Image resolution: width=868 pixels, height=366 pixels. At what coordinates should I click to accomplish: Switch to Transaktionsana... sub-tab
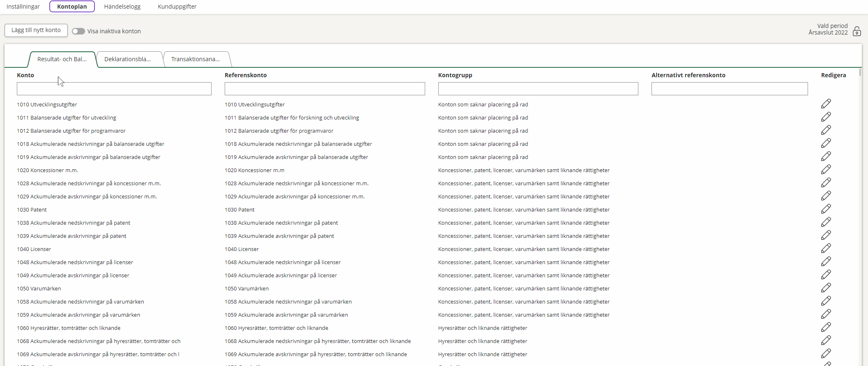click(x=196, y=59)
